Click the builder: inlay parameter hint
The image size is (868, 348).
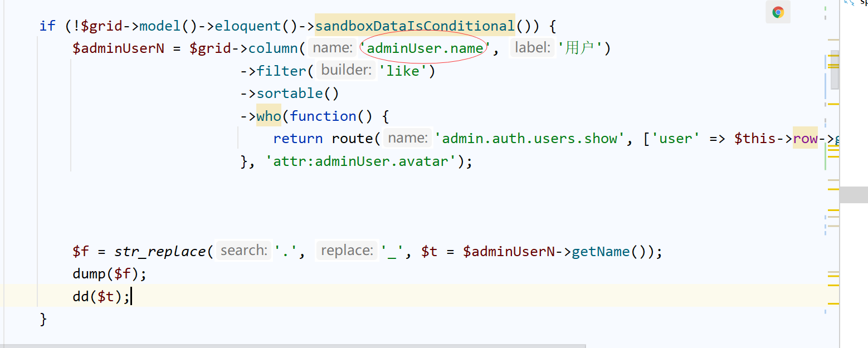[x=345, y=70]
